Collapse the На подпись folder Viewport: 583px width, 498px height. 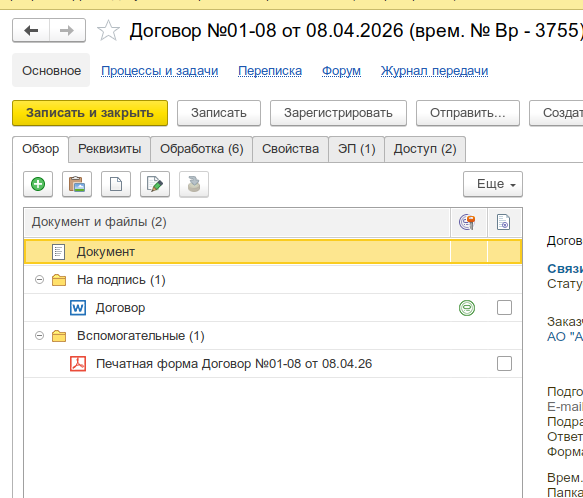39,280
